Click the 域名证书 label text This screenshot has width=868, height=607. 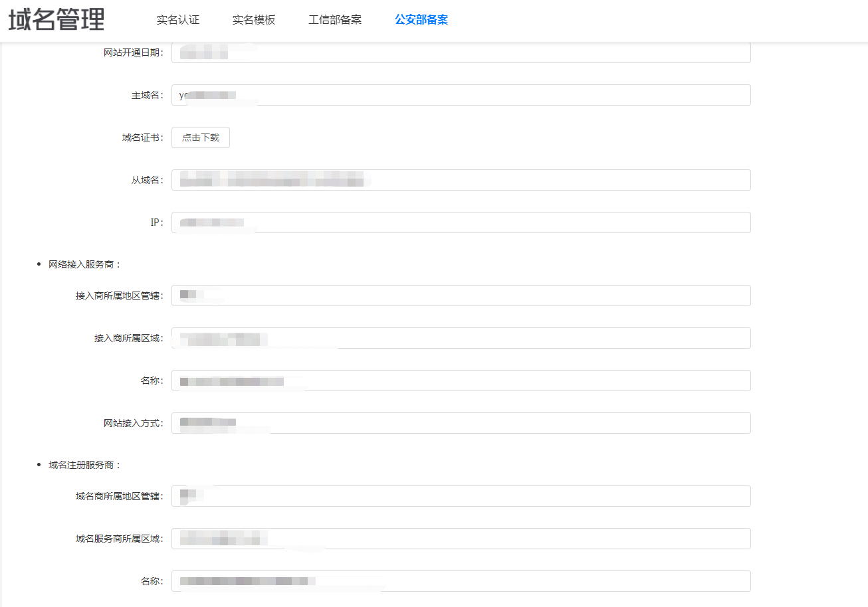[x=143, y=137]
